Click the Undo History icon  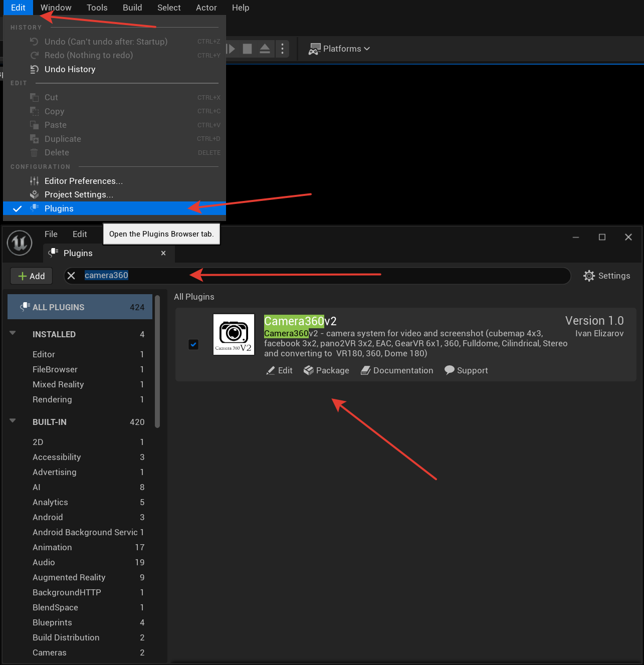34,69
